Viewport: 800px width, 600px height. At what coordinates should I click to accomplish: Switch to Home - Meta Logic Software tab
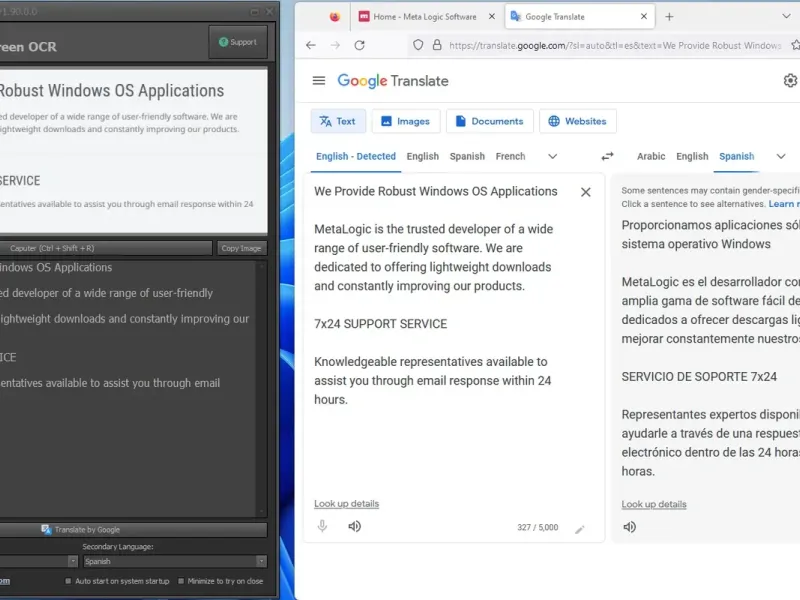pos(424,16)
